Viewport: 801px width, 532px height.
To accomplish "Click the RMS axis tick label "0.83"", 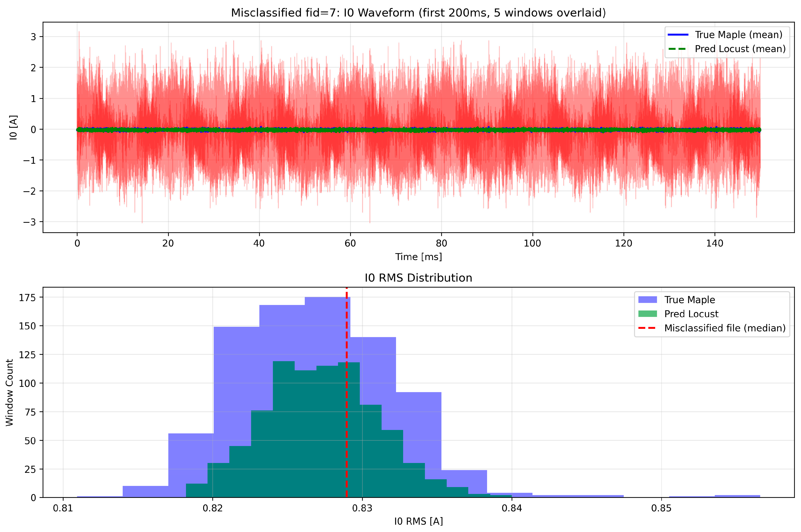I will [x=362, y=509].
